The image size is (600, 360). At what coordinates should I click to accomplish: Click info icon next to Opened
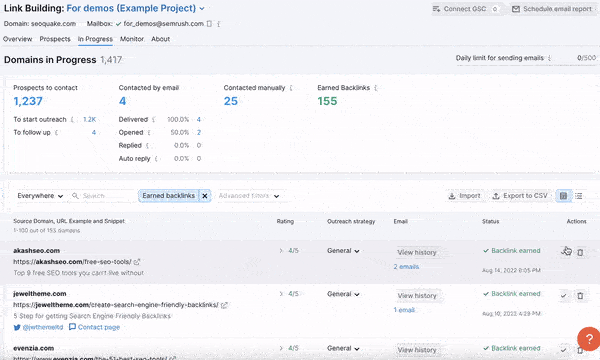pyautogui.click(x=149, y=133)
